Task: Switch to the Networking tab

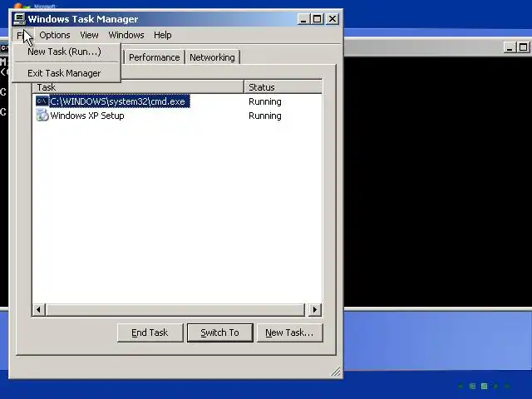Action: (x=212, y=57)
